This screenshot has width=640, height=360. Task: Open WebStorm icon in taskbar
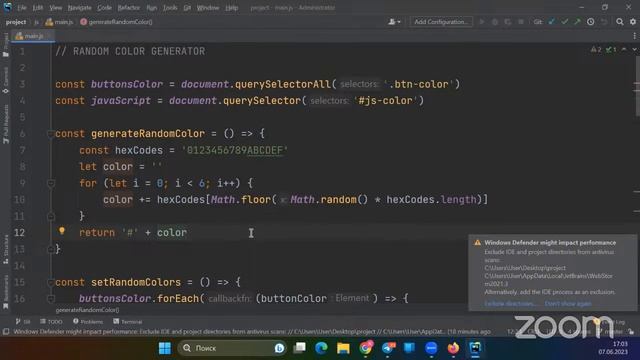(475, 348)
